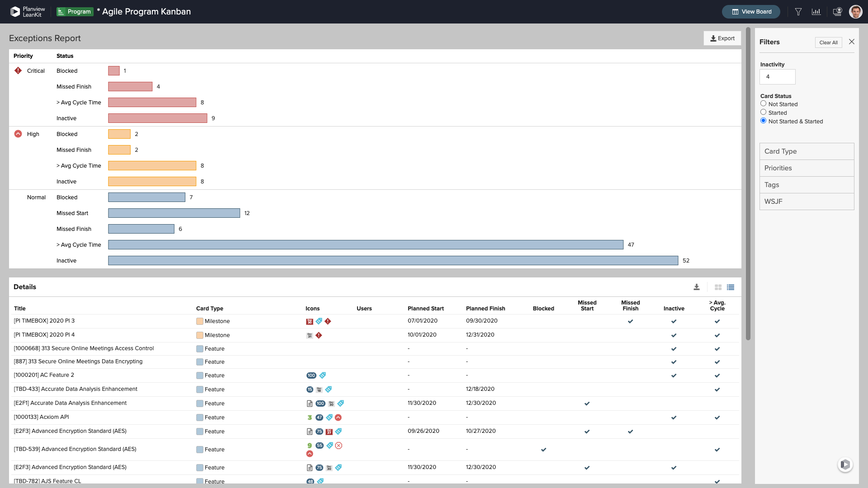Click the Export button in Exceptions Report

pyautogui.click(x=722, y=38)
